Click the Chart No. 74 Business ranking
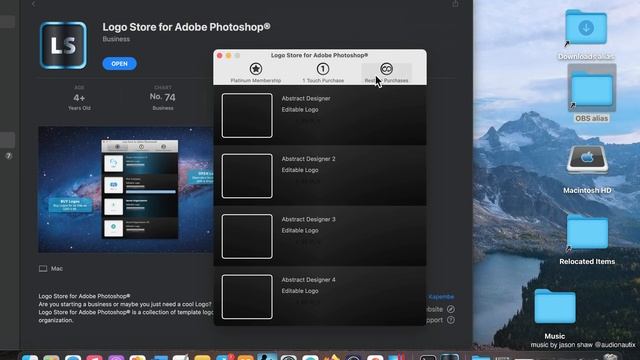 click(162, 98)
